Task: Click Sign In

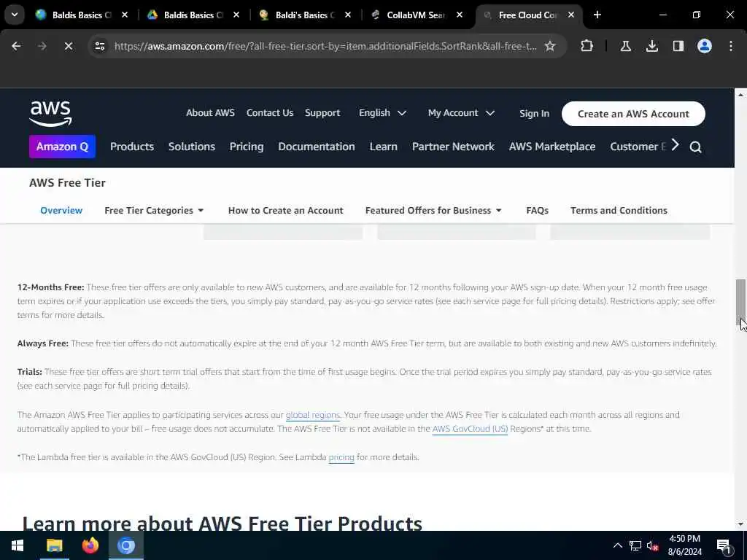Action: coord(534,113)
